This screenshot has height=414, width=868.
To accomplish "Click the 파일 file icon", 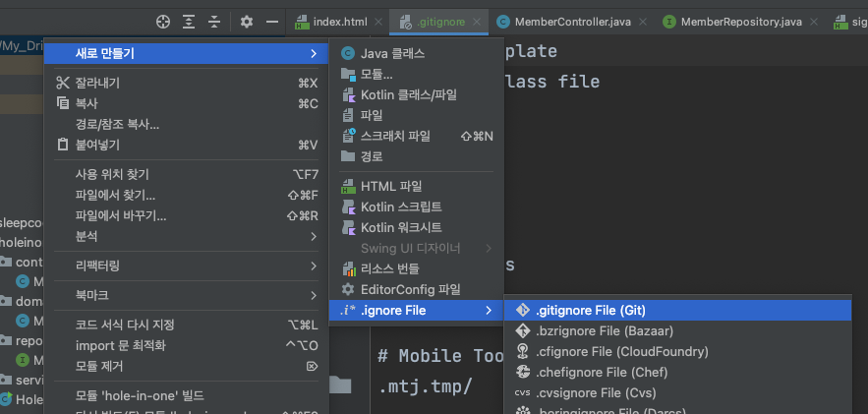I will (348, 116).
